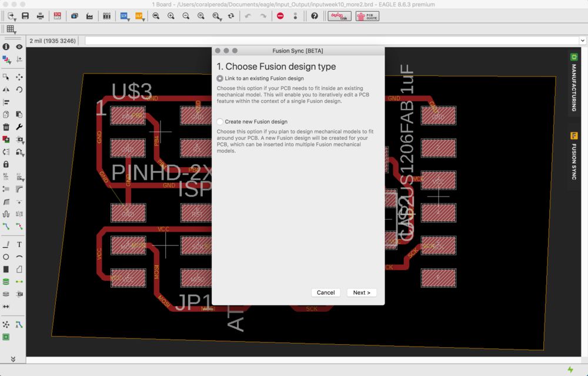Select the Rectangle tool icon
Viewport: 588px width, 376px height.
click(6, 269)
